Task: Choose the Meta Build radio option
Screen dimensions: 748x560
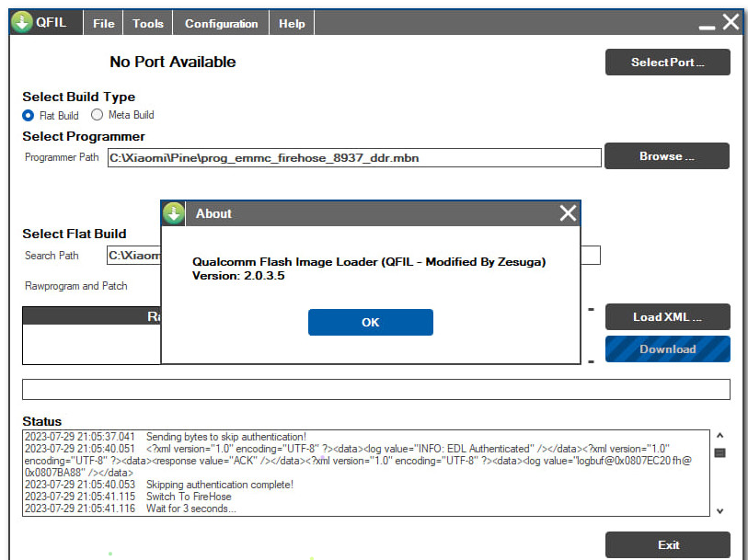Action: tap(98, 115)
